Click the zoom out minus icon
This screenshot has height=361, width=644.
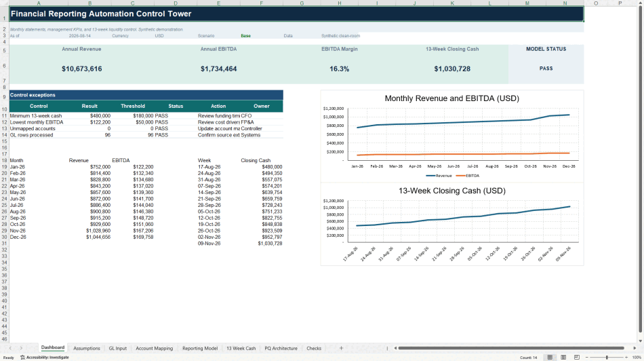(x=586, y=358)
